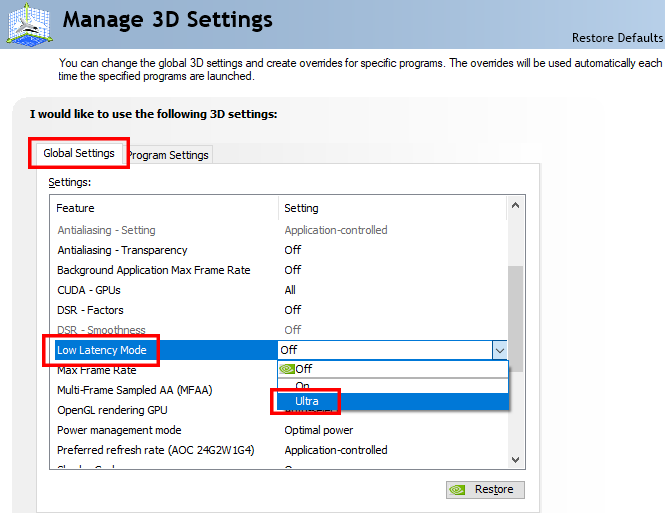This screenshot has height=513, width=665.
Task: Select the DSR - Factors row
Action: pos(90,310)
